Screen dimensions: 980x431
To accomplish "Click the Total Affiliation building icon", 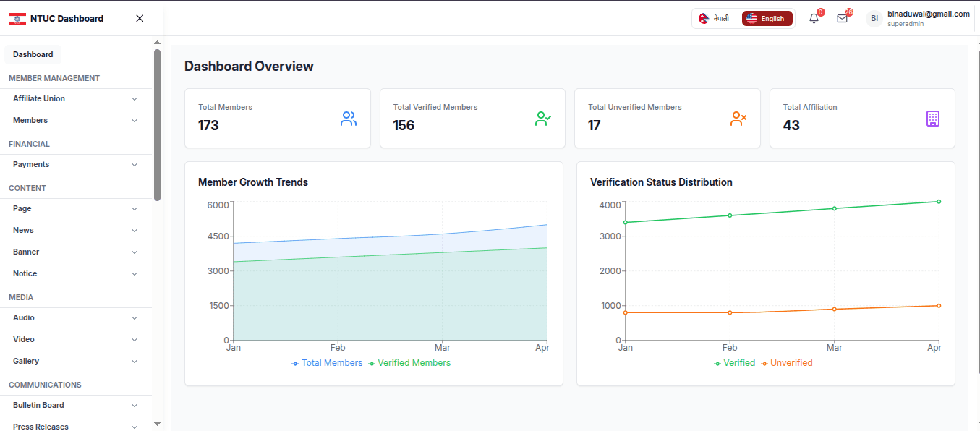I will pos(933,119).
